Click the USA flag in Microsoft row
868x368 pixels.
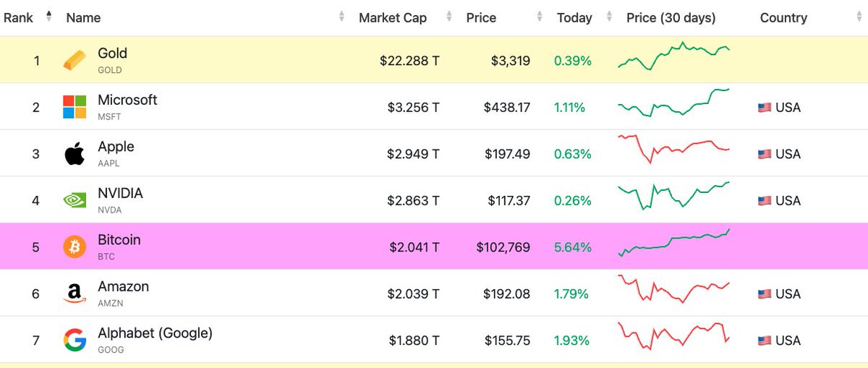pos(765,108)
